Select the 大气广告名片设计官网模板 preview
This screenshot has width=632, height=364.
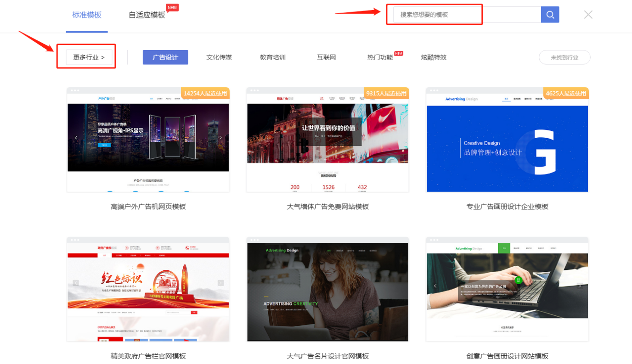coord(327,289)
